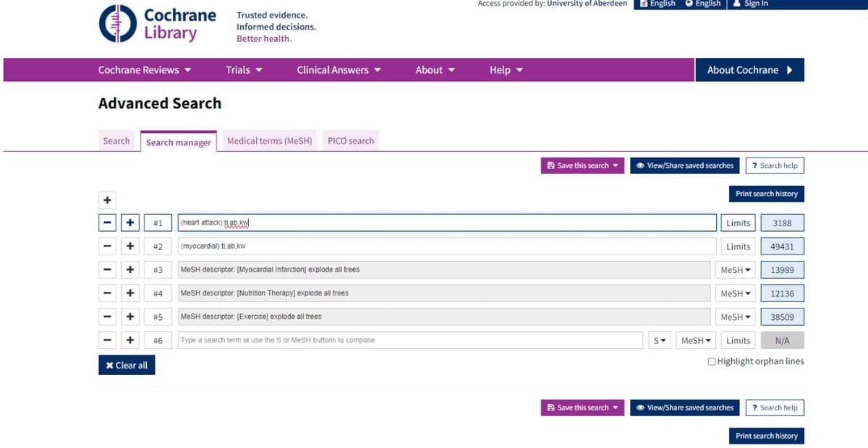Click the Nutrition Therapy MeSH descriptor field

click(444, 293)
